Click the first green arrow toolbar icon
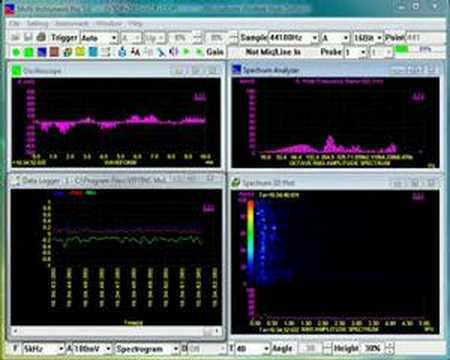This screenshot has width=450, height=360. (186, 52)
